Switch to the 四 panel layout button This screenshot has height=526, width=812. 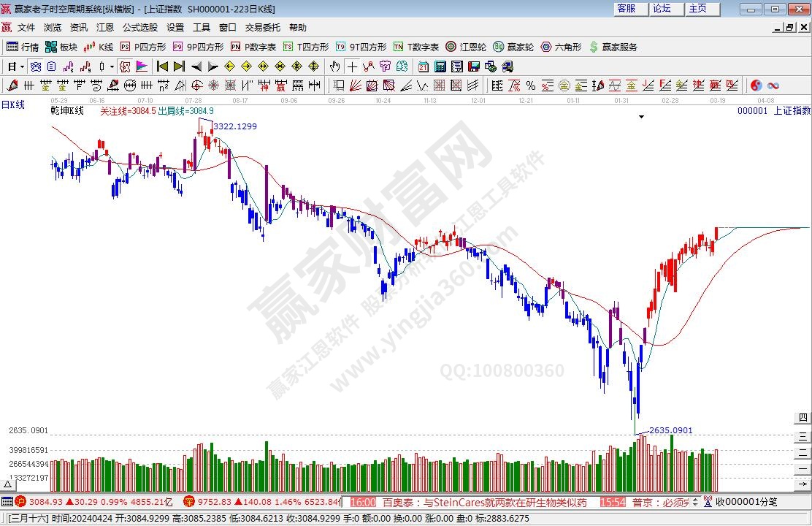tap(803, 419)
